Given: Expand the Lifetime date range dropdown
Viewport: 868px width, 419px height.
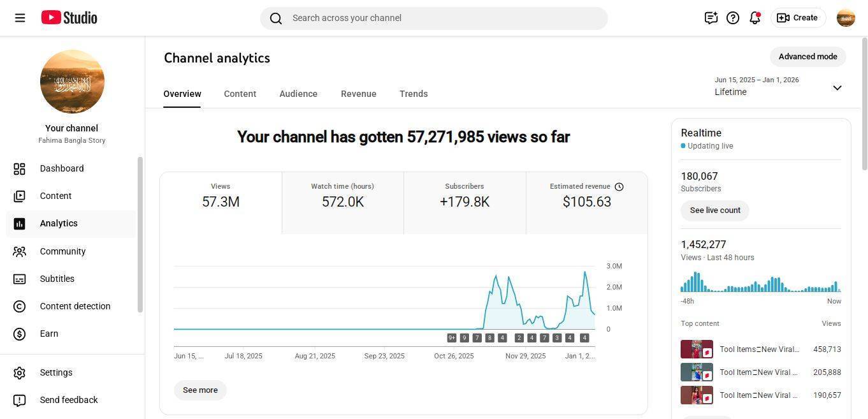Looking at the screenshot, I should (837, 88).
